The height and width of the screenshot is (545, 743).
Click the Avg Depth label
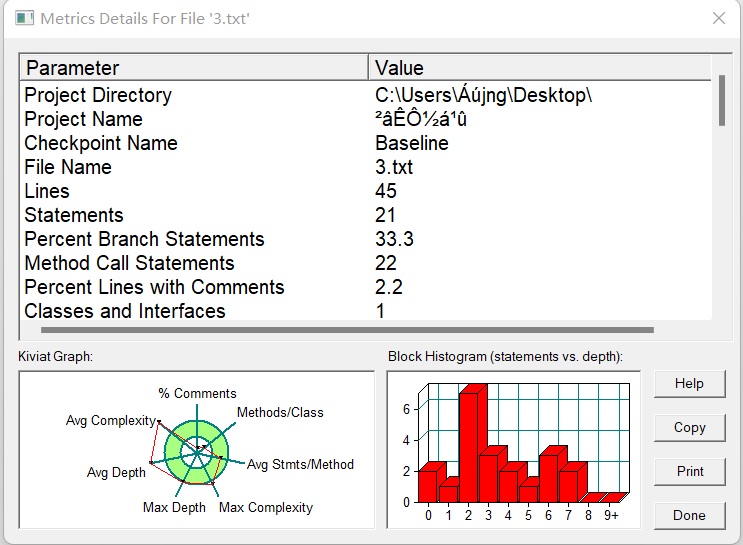coord(116,472)
